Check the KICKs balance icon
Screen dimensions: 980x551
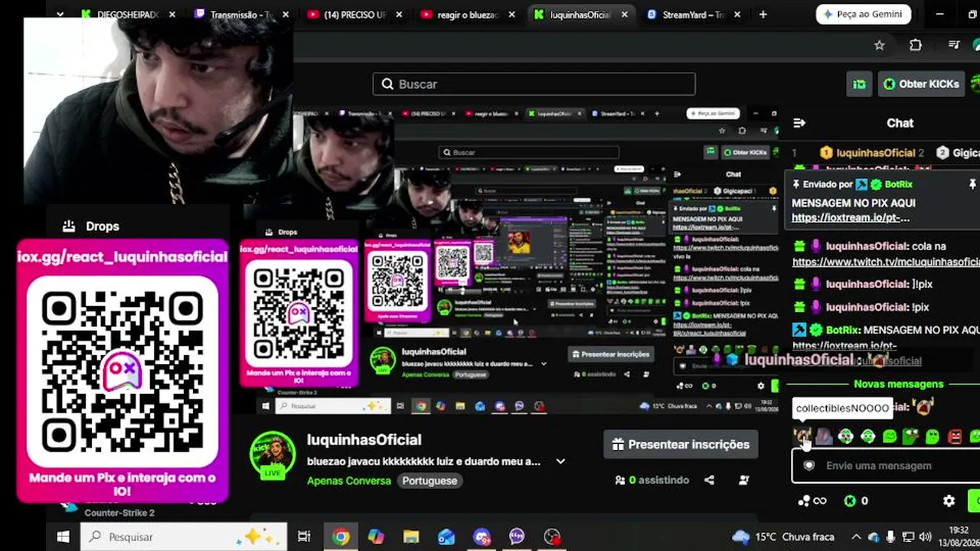(x=850, y=501)
